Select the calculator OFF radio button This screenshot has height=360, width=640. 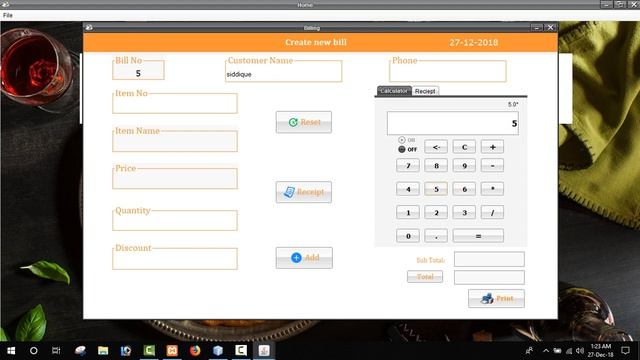pos(402,149)
